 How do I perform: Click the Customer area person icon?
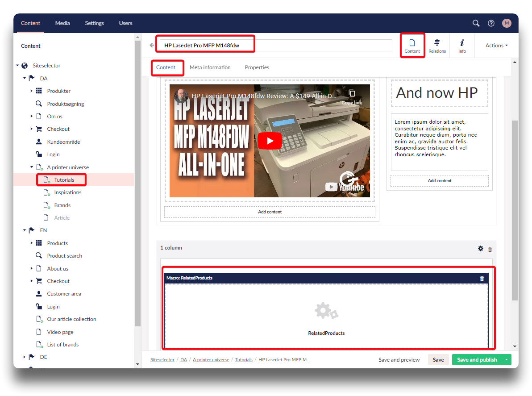click(x=39, y=293)
